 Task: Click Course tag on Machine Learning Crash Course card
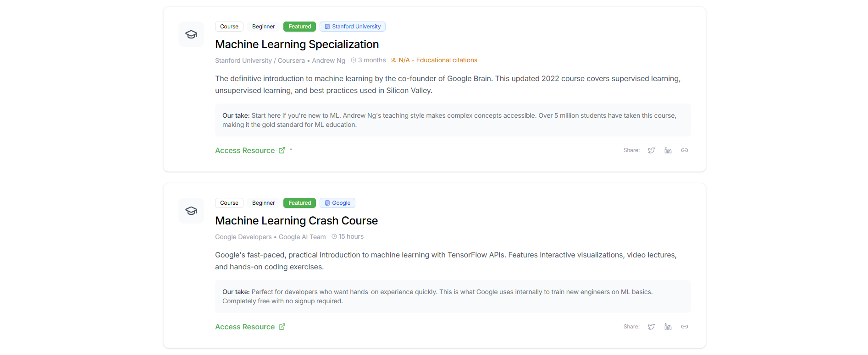point(229,203)
